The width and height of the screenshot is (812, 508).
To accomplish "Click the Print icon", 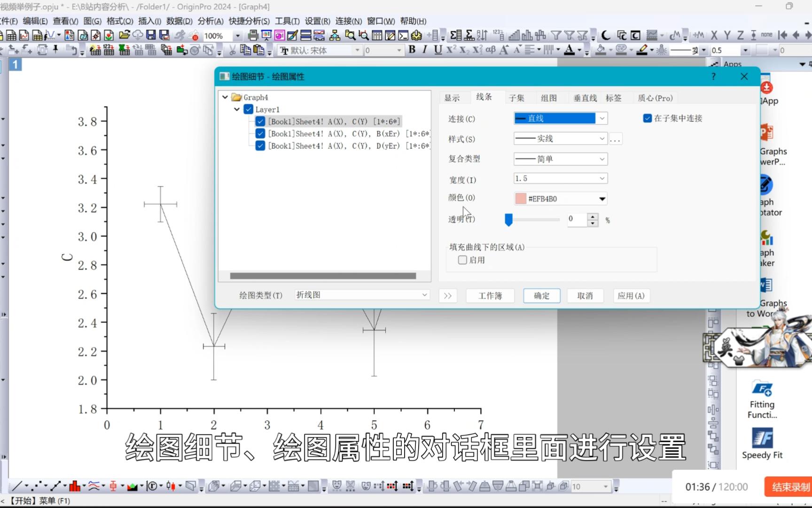I will 252,35.
